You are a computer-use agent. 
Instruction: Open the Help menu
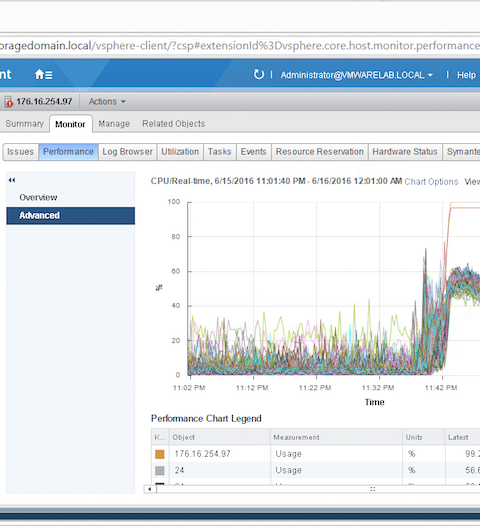click(x=466, y=75)
